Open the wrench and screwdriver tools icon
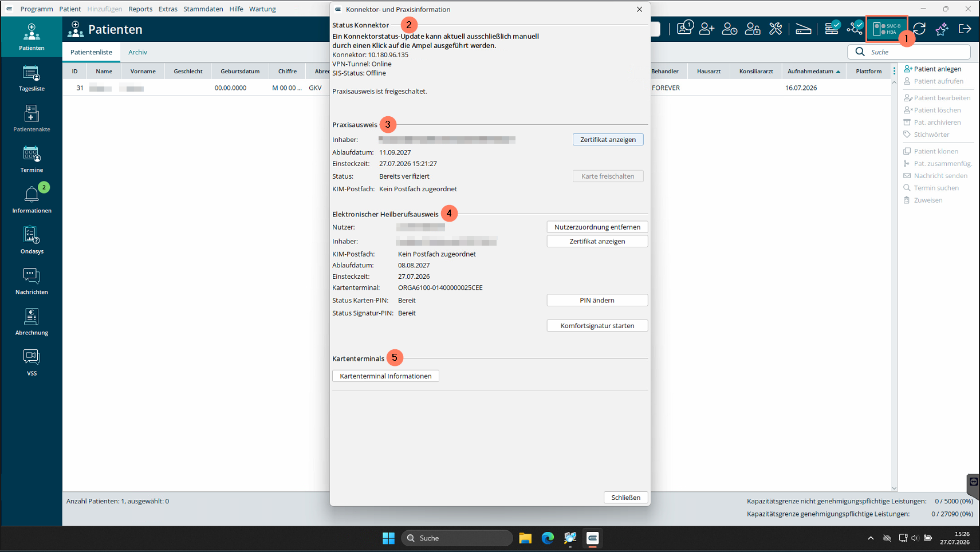The height and width of the screenshot is (552, 980). [776, 29]
